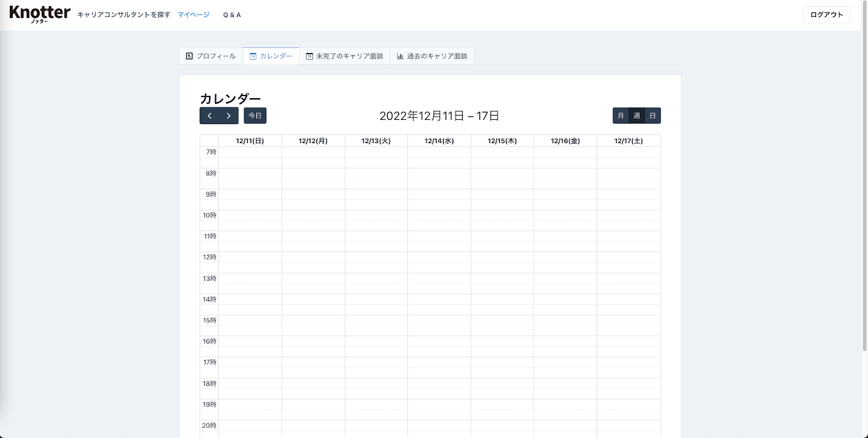Switch calendar to month view (月)
Viewport: 868px width, 438px height.
coord(621,115)
